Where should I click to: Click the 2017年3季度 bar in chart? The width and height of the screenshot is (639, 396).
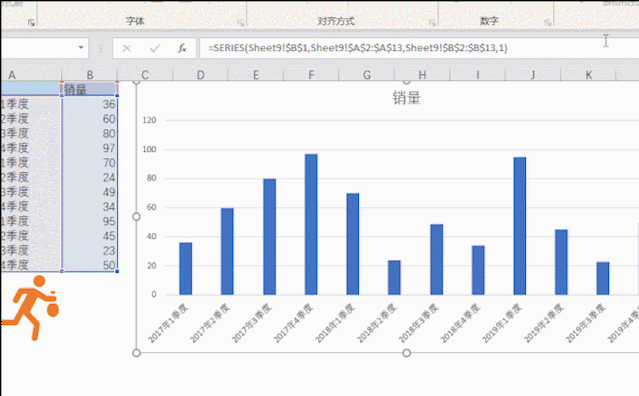(x=269, y=237)
